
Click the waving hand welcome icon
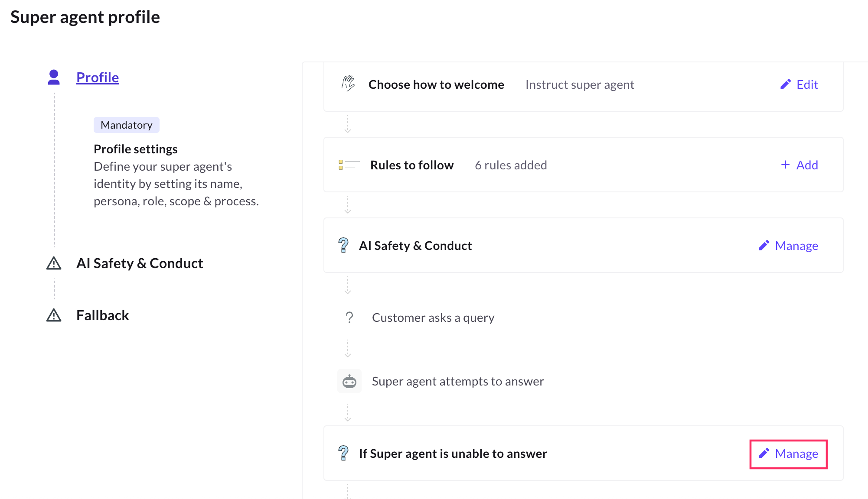(348, 84)
